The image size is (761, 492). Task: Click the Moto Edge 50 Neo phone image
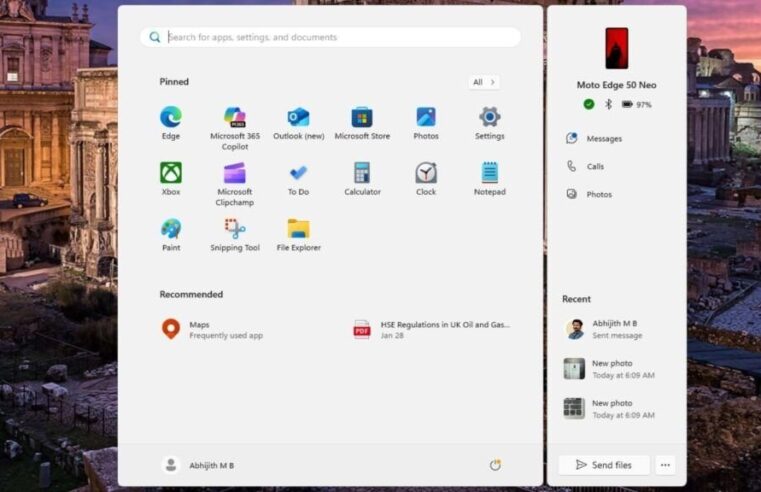tap(616, 48)
